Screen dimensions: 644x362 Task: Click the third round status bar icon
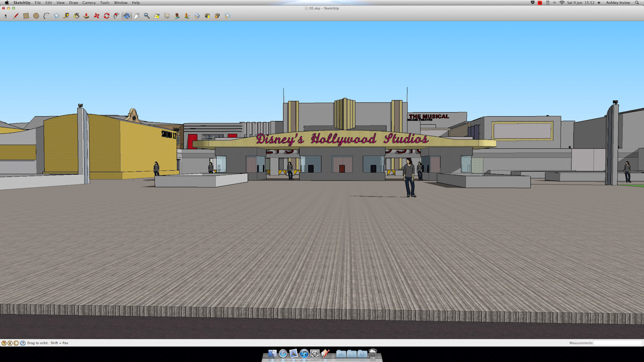coord(16,343)
